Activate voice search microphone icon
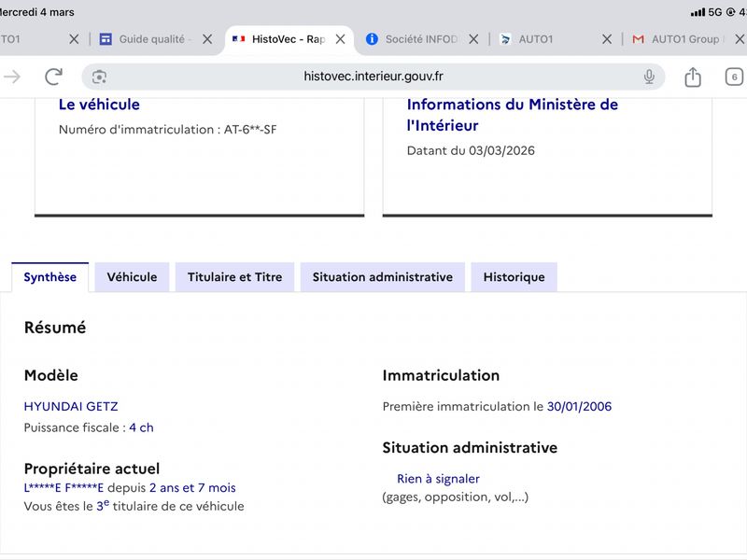The width and height of the screenshot is (747, 560). tap(649, 77)
